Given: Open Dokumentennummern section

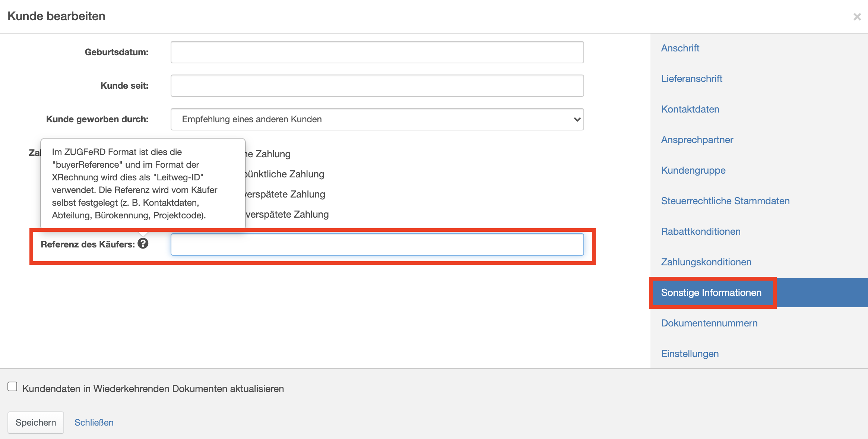Looking at the screenshot, I should coord(709,323).
